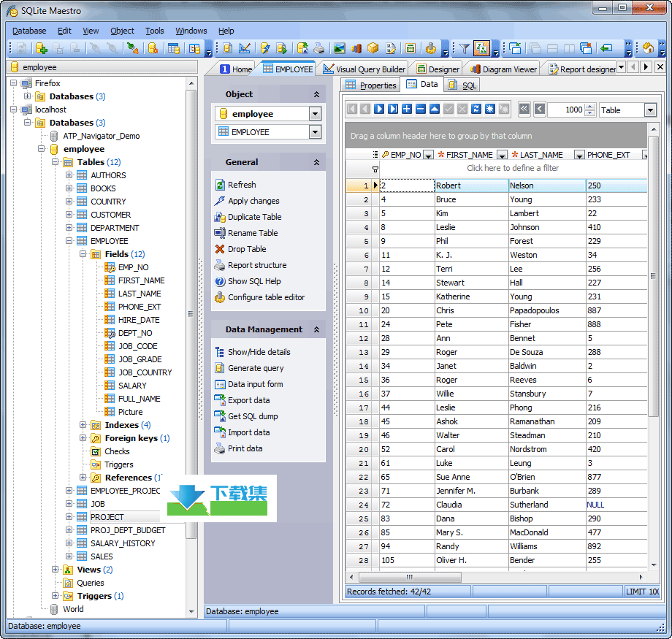The height and width of the screenshot is (639, 672).
Task: Collapse the EMPLOYEE table tree node
Action: (x=69, y=241)
